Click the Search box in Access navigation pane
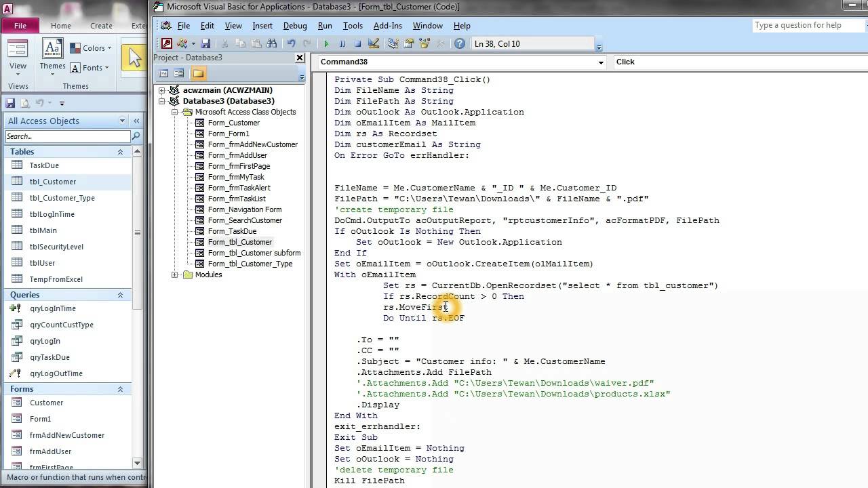This screenshot has width=868, height=488. tap(67, 136)
